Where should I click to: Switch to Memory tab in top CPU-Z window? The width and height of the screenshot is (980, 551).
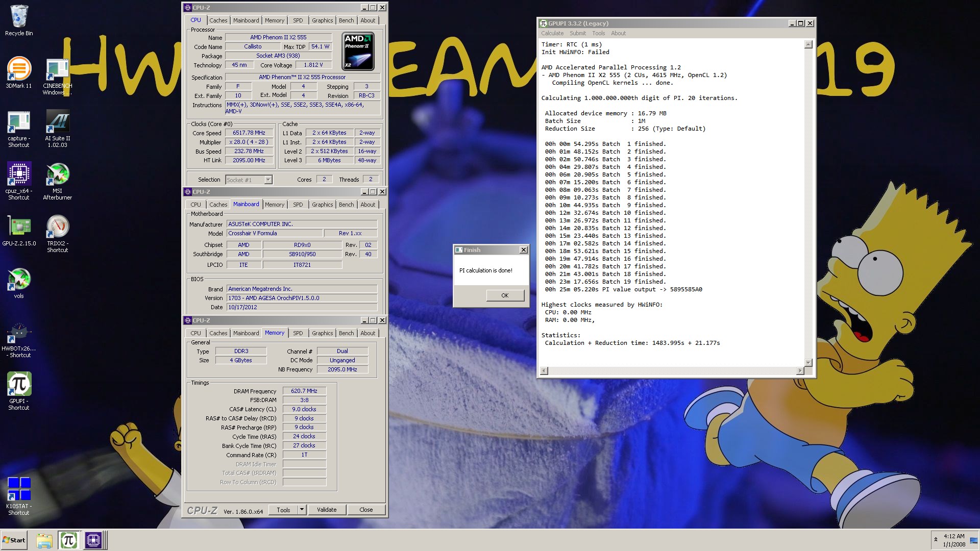point(275,20)
